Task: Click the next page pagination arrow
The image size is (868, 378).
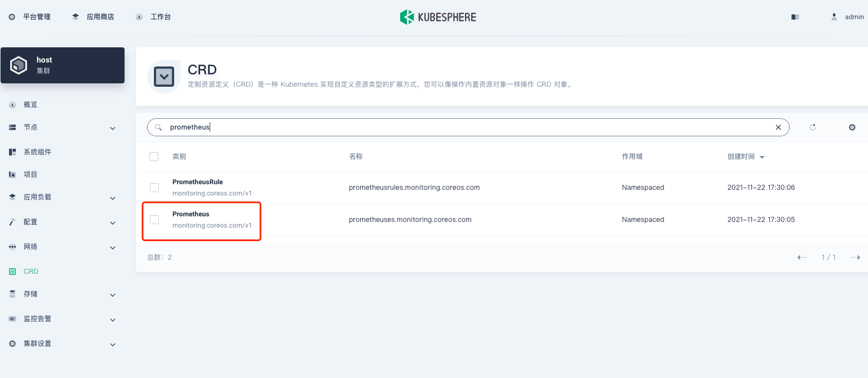Action: pos(856,257)
